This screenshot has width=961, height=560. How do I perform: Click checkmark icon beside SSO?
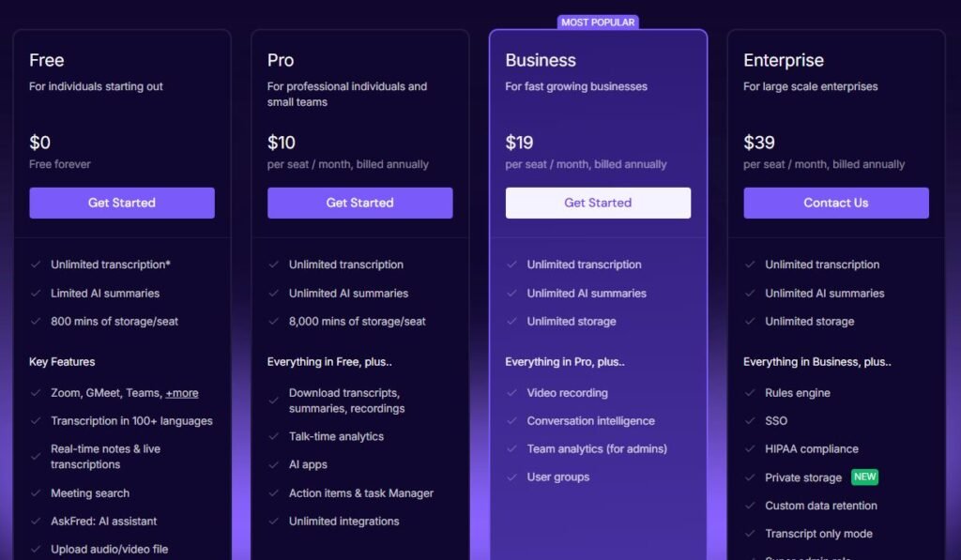[x=750, y=421]
